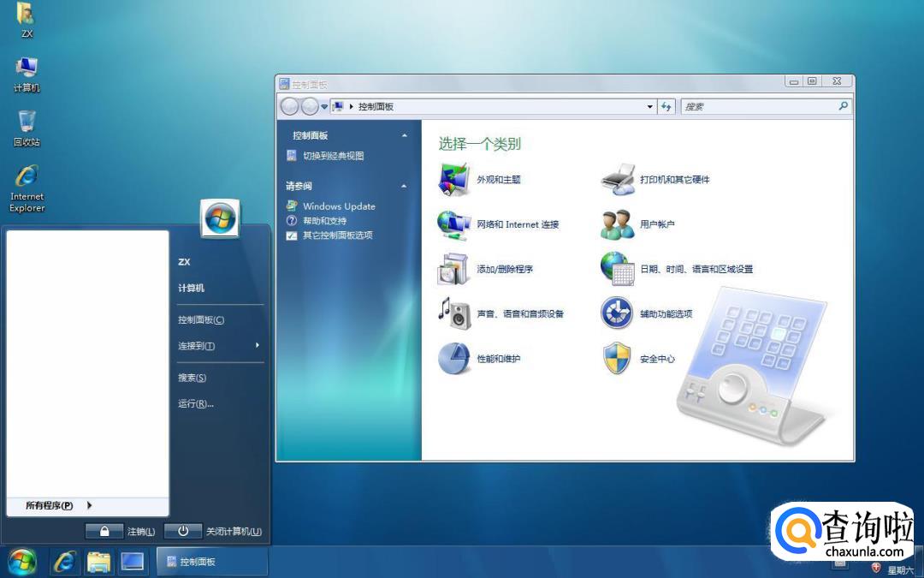The image size is (924, 578).
Task: Click the Help and Support (帮助和支持) link
Action: point(325,221)
